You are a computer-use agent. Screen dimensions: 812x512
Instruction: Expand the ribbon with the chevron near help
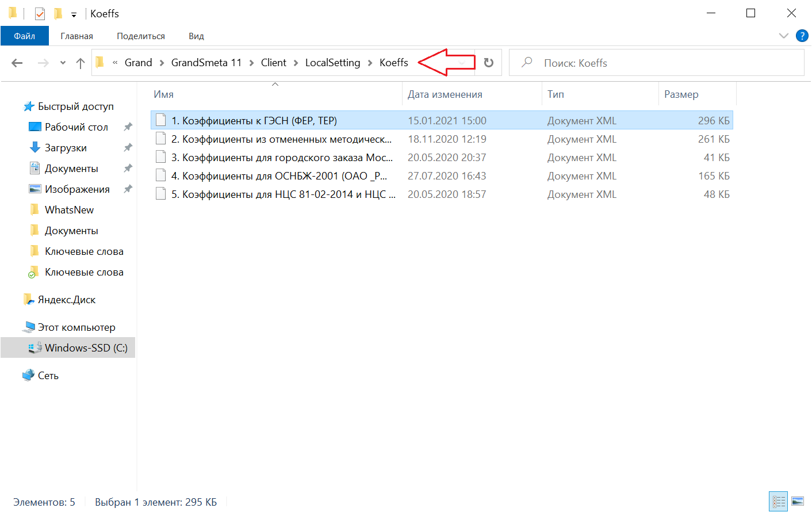point(783,36)
